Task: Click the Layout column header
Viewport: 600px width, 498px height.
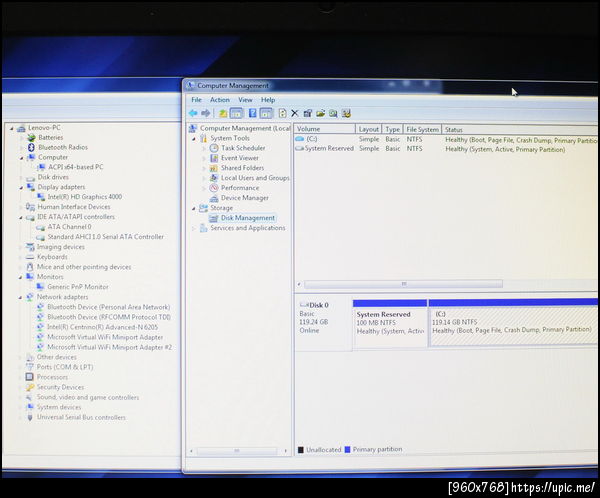Action: click(368, 129)
